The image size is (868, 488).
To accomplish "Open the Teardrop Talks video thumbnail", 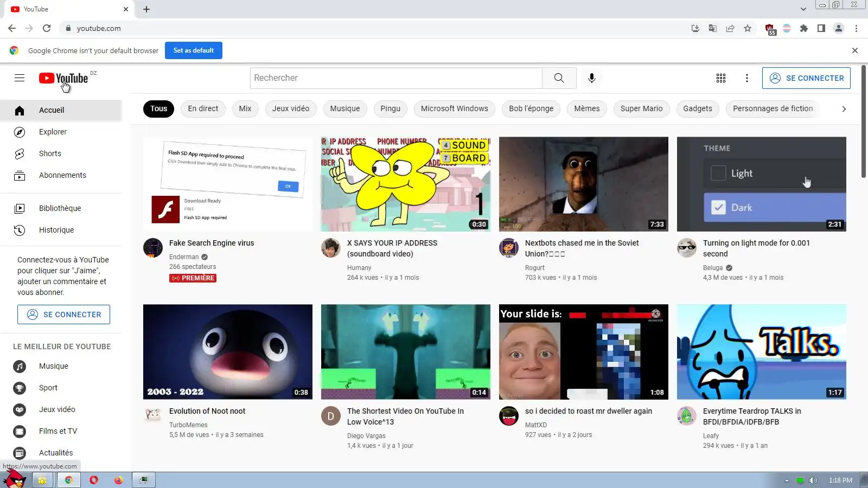I will pos(762,352).
